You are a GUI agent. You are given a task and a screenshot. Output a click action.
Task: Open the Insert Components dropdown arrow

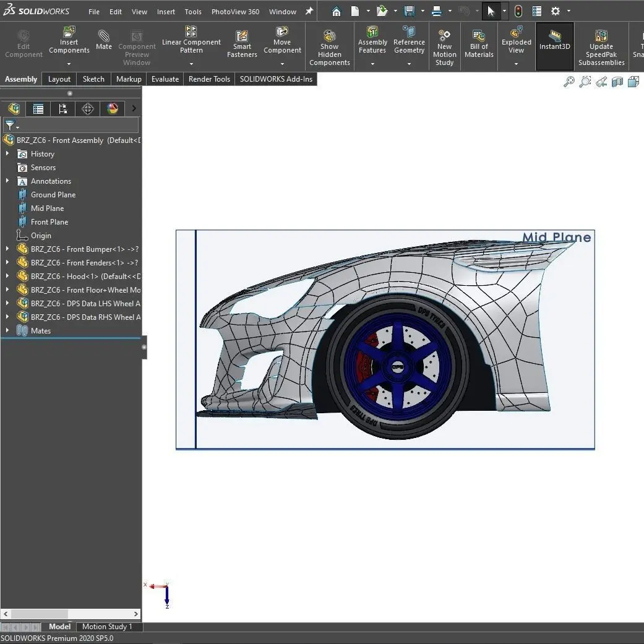[69, 64]
